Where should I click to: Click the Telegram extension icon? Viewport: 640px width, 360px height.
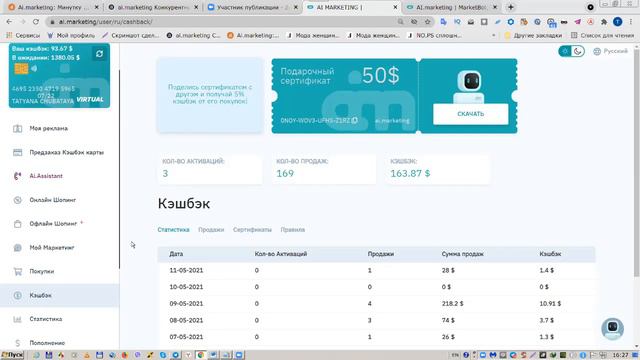(577, 22)
